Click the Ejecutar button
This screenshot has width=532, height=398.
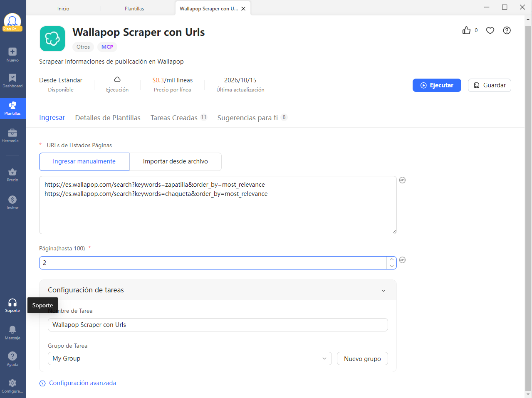437,85
